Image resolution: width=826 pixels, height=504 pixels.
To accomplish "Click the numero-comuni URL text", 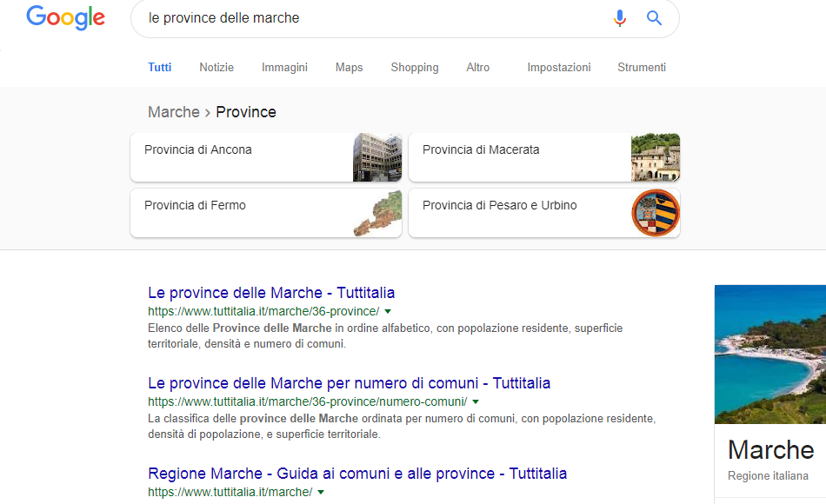I will coord(308,401).
